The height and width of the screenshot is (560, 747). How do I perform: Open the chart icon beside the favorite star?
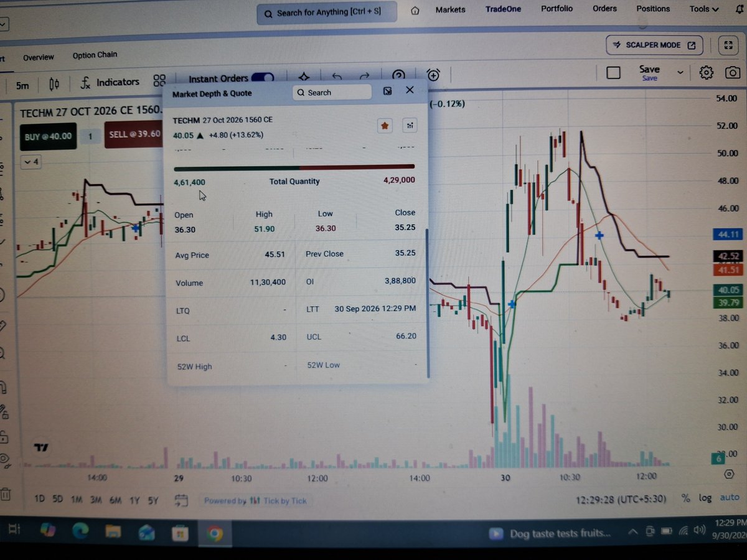410,126
